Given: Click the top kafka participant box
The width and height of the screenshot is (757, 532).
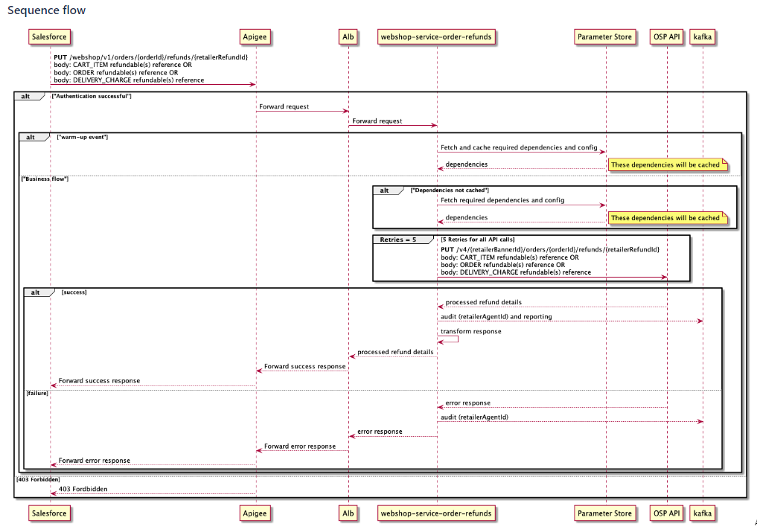Looking at the screenshot, I should pos(703,36).
